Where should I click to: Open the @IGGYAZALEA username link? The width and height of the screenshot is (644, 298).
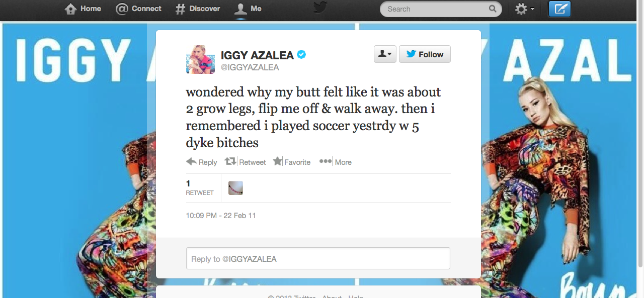[250, 67]
